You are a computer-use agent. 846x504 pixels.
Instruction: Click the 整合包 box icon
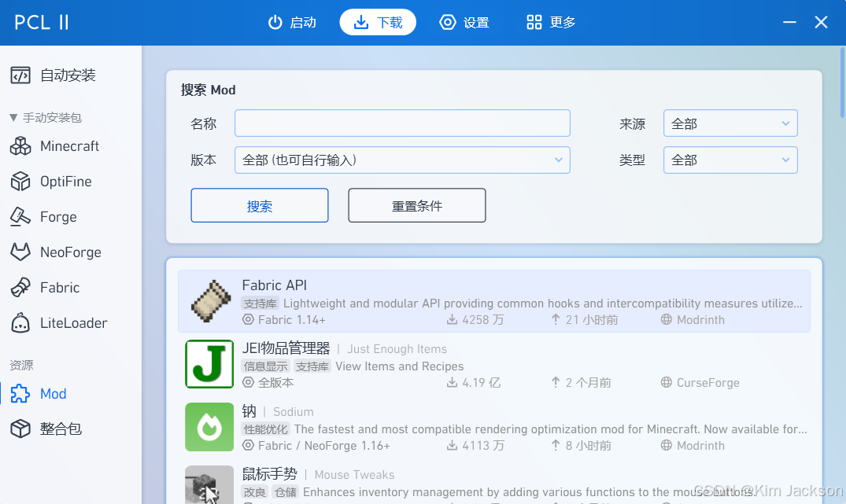tap(20, 429)
